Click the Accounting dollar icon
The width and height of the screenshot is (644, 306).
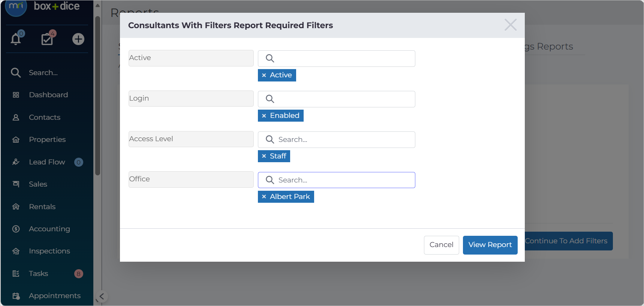click(x=16, y=229)
